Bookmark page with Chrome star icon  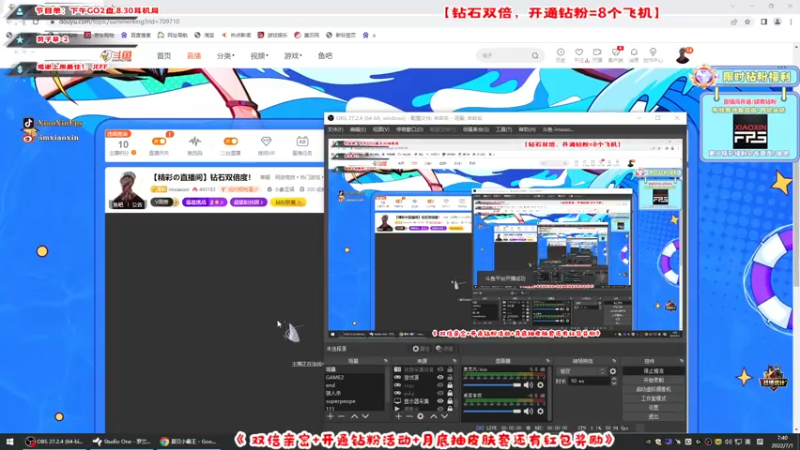[747, 21]
